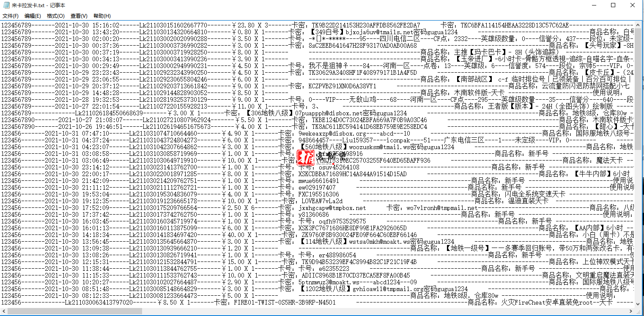Click timestamp 2021-10-30 15:16:02
The height and width of the screenshot is (316, 644).
pos(87,25)
